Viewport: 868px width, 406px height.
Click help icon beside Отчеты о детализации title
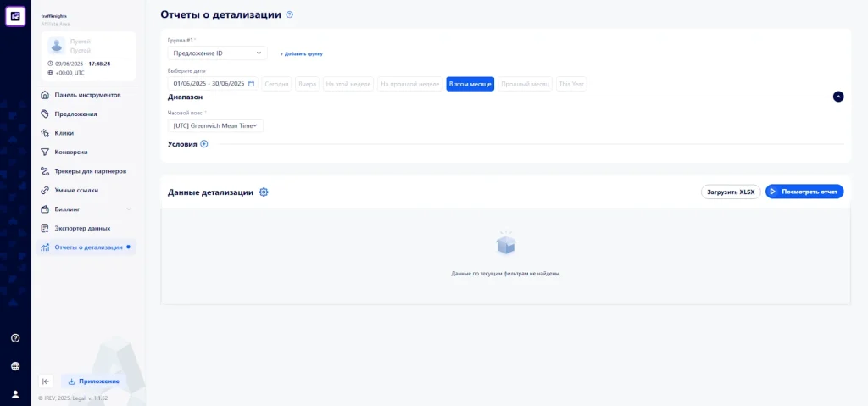[290, 15]
